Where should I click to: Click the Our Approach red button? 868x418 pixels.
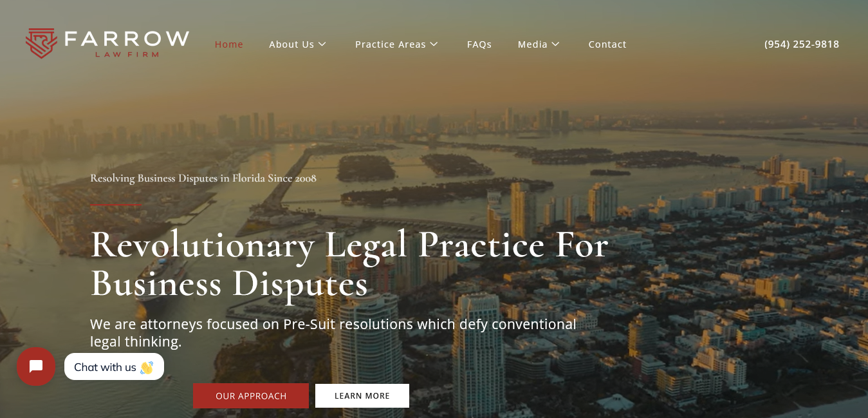(x=251, y=395)
